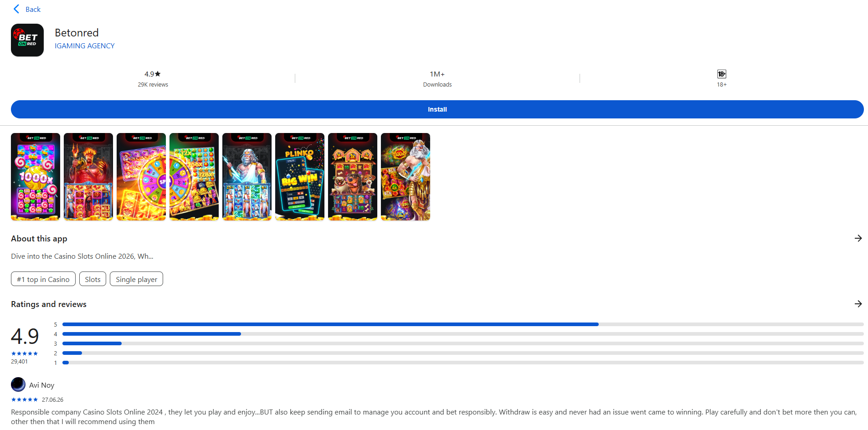Screen dimensions: 868x430
Task: Install the Betonred app
Action: click(x=437, y=109)
